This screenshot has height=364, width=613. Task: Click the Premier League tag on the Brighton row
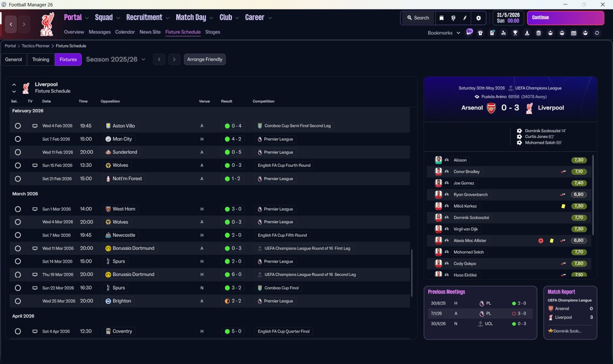coord(275,301)
